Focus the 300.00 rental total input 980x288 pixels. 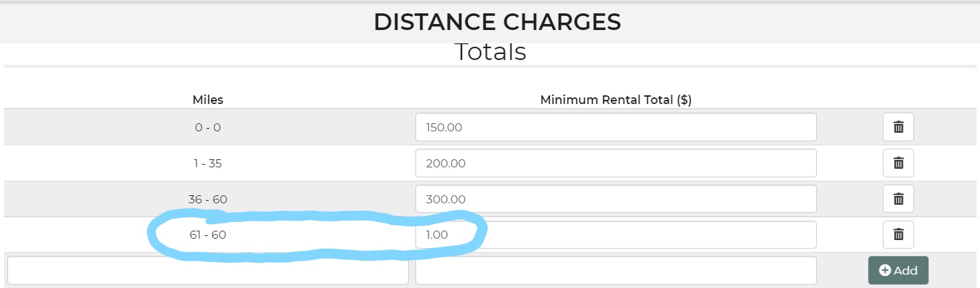tap(615, 199)
